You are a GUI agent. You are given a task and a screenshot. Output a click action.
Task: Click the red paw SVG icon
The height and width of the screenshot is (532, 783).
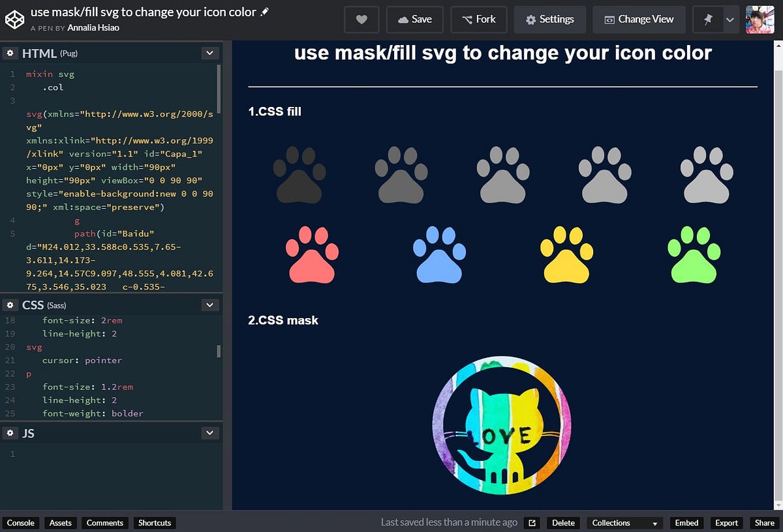[312, 254]
